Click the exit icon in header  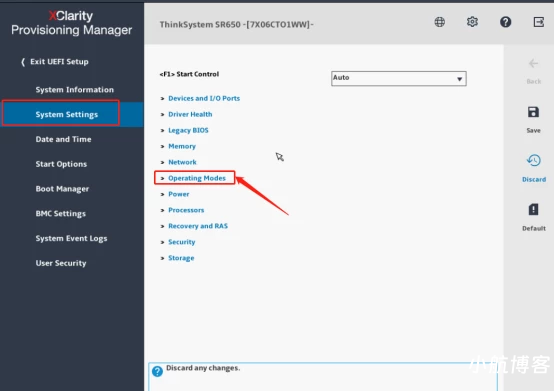click(x=538, y=22)
